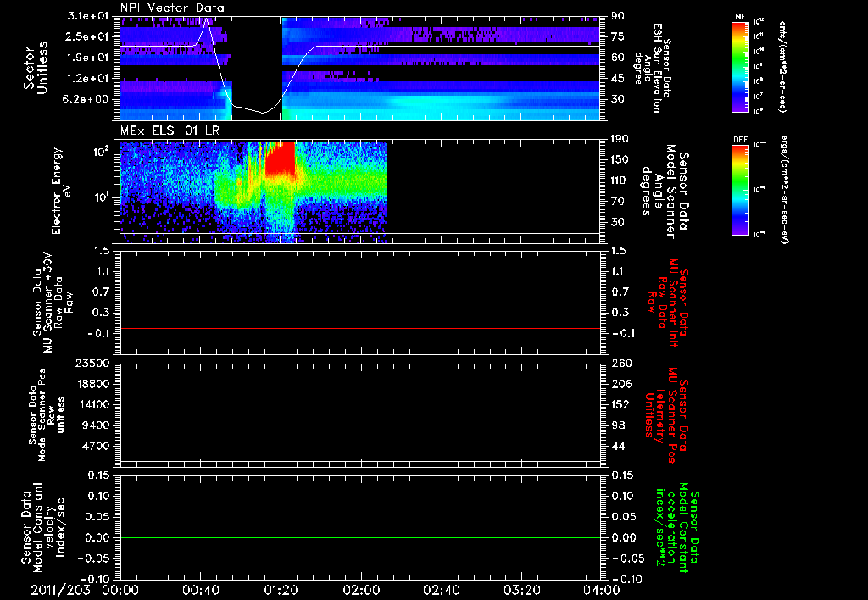Image resolution: width=868 pixels, height=600 pixels.
Task: Click the red MU Scanner raw data line
Action: click(x=359, y=329)
